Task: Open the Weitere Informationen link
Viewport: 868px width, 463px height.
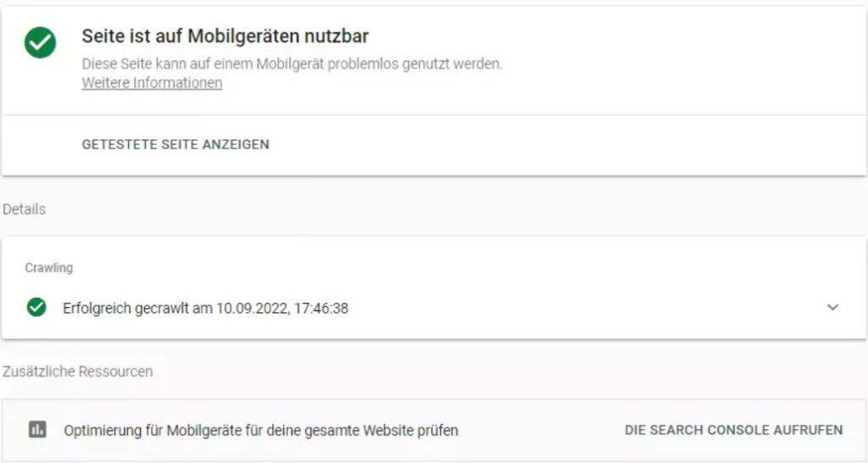Action: (153, 83)
